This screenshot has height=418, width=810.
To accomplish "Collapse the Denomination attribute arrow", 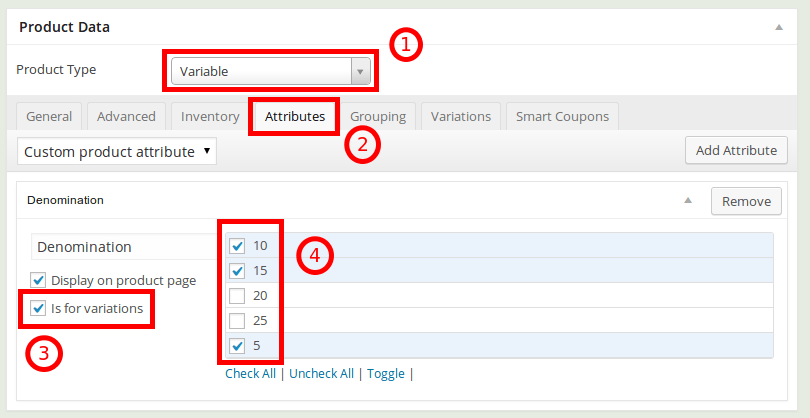I will point(687,201).
